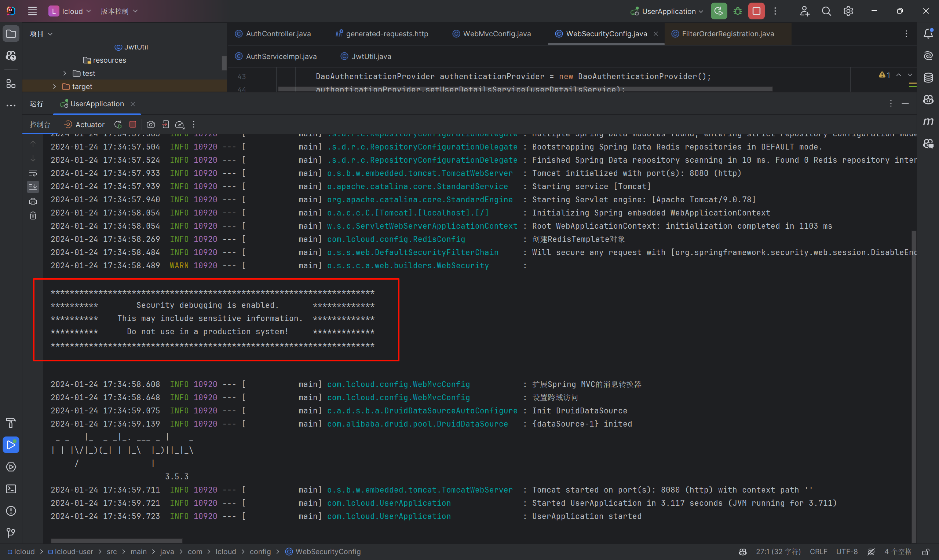Switch to the AuthController.java tab
Viewport: 939px width, 560px height.
278,34
